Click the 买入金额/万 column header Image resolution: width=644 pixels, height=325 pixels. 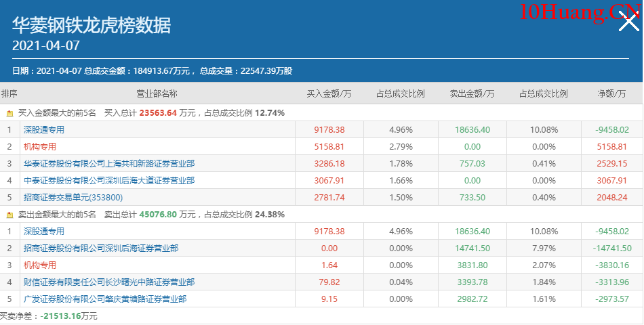click(329, 93)
